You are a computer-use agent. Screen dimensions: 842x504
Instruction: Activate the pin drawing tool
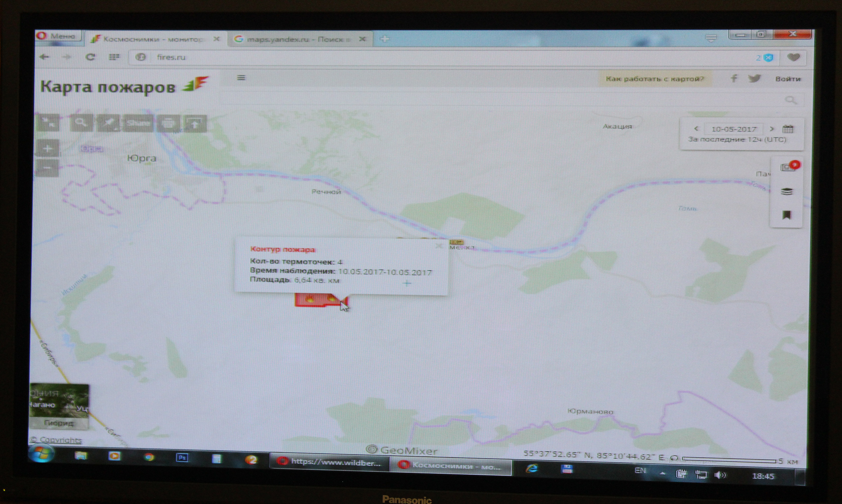click(x=109, y=123)
